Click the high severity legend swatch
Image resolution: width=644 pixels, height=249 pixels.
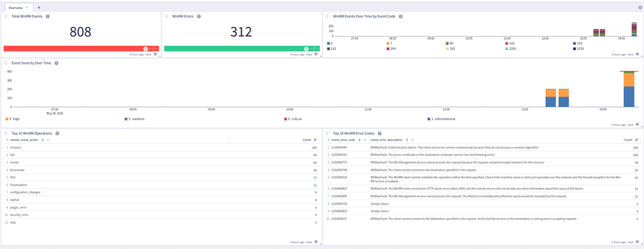(7, 119)
